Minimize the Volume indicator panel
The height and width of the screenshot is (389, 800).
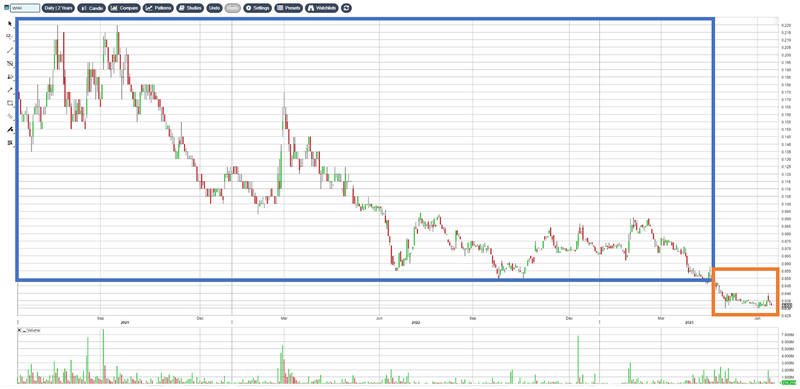click(x=23, y=331)
